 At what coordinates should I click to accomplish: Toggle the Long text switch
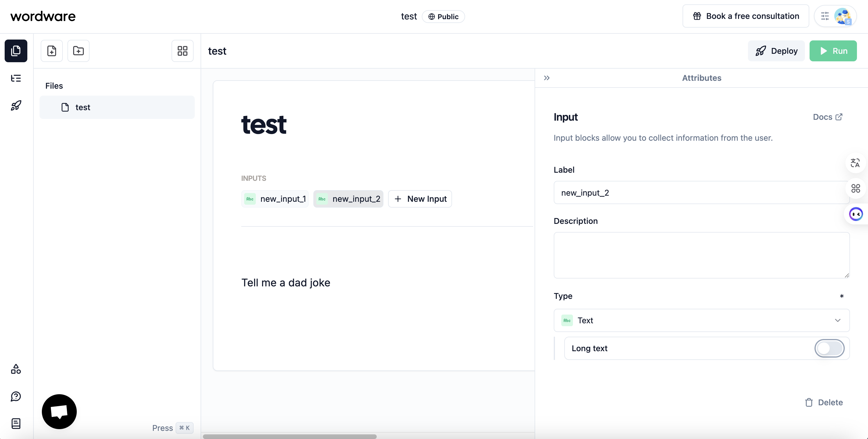point(829,348)
